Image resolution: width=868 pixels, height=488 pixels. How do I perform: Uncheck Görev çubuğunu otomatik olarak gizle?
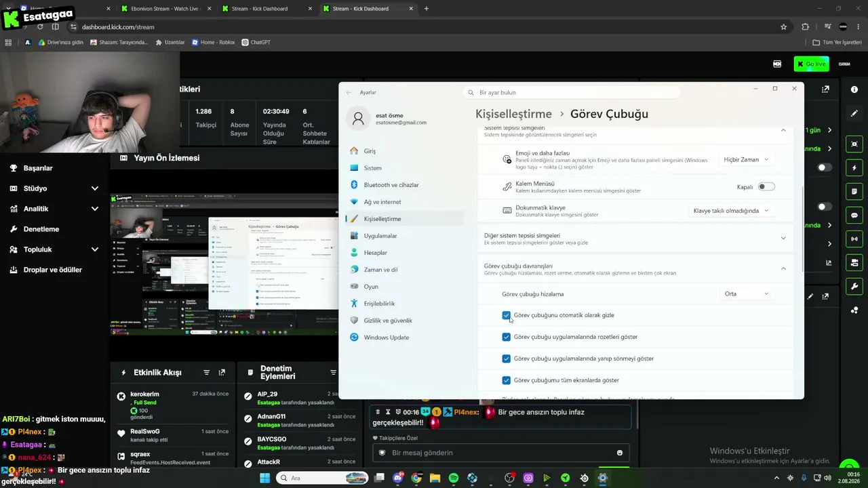[x=507, y=315]
